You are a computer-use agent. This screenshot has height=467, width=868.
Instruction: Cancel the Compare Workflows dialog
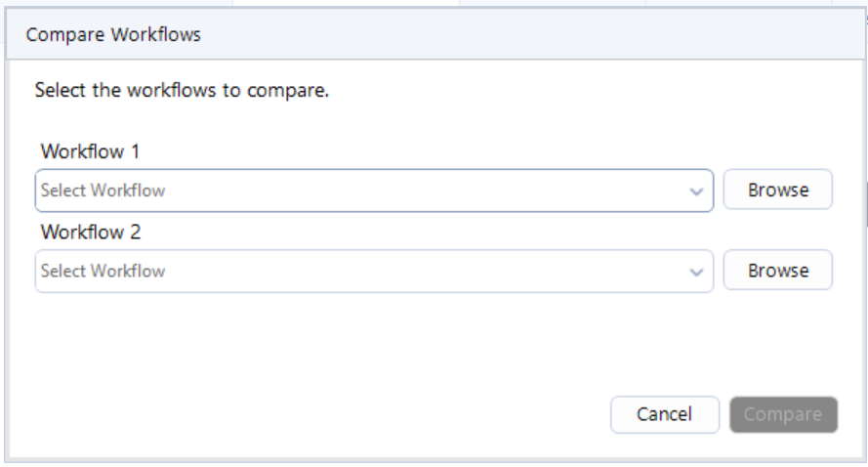664,414
